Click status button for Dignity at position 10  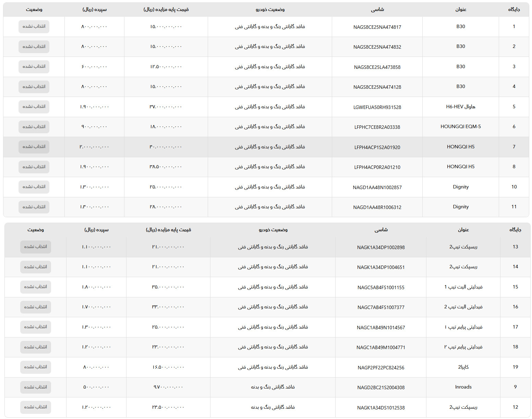tap(34, 187)
